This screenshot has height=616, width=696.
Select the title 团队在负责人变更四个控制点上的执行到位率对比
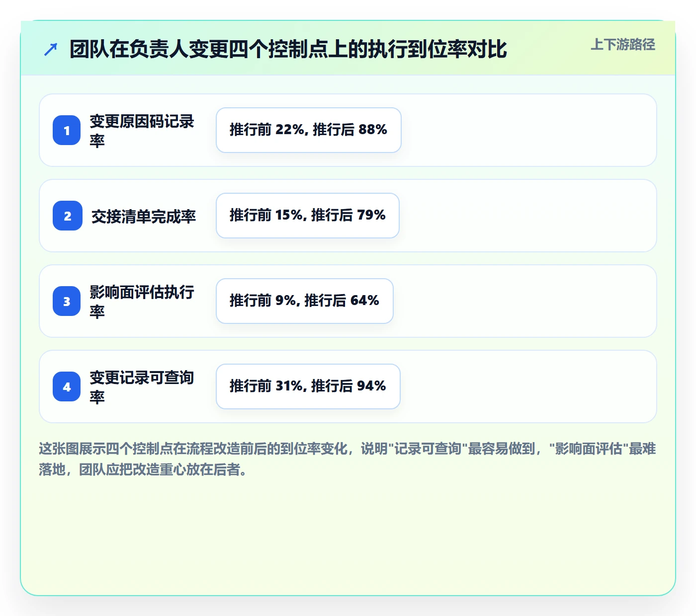[288, 49]
